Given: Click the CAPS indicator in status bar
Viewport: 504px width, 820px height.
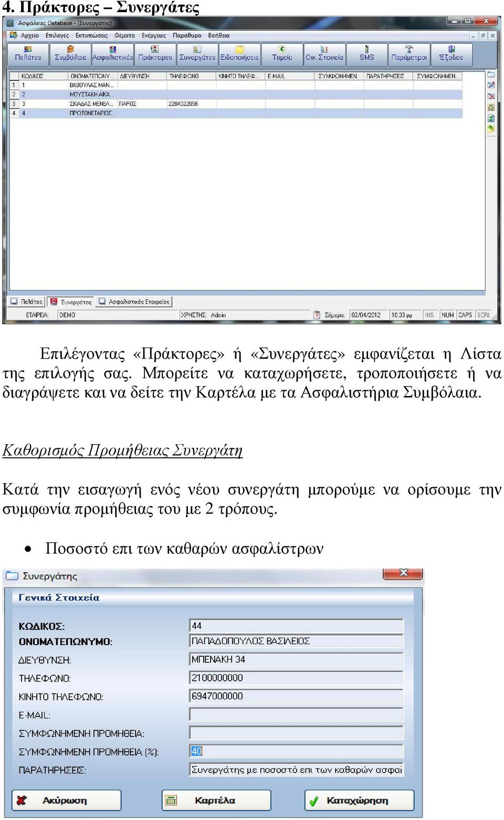Looking at the screenshot, I should (465, 315).
